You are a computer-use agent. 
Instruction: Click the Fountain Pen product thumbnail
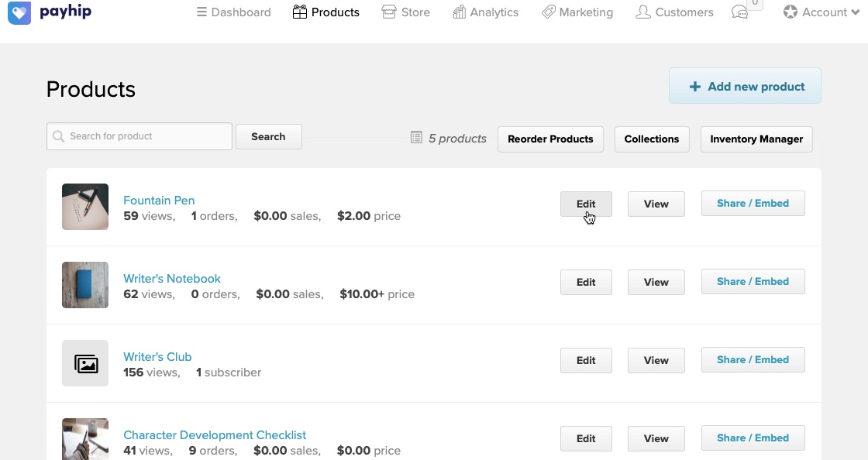85,207
